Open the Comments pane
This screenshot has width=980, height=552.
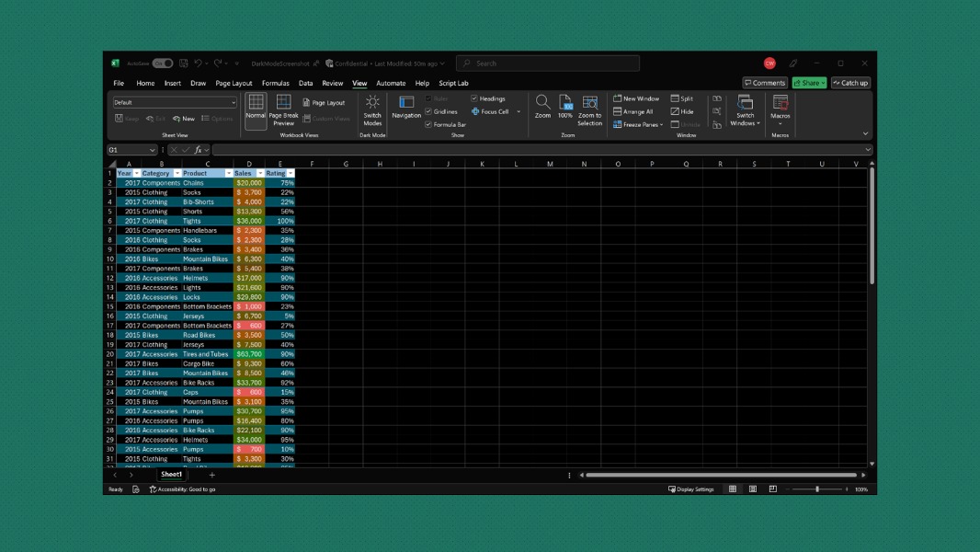(x=763, y=82)
